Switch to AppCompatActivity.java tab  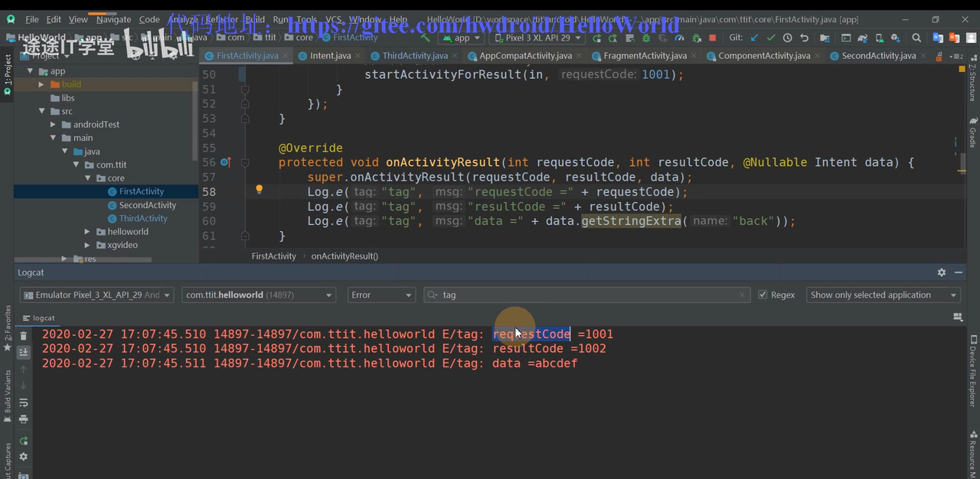[525, 55]
